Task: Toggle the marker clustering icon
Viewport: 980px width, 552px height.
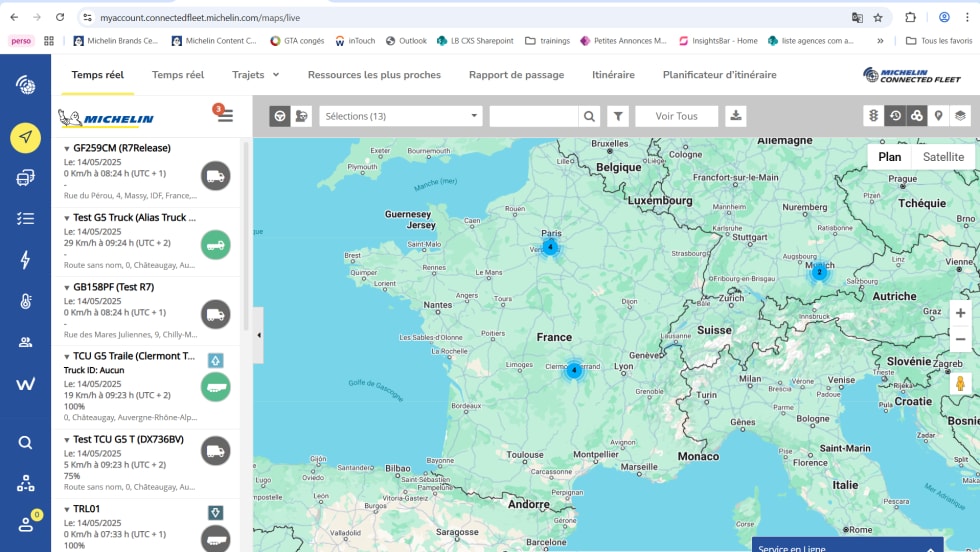Action: 916,116
